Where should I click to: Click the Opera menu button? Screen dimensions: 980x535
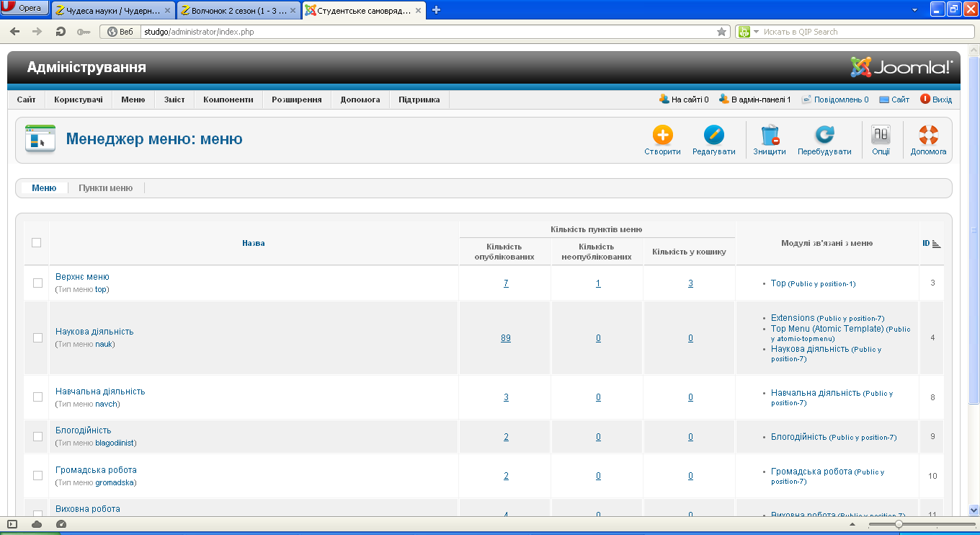[24, 8]
